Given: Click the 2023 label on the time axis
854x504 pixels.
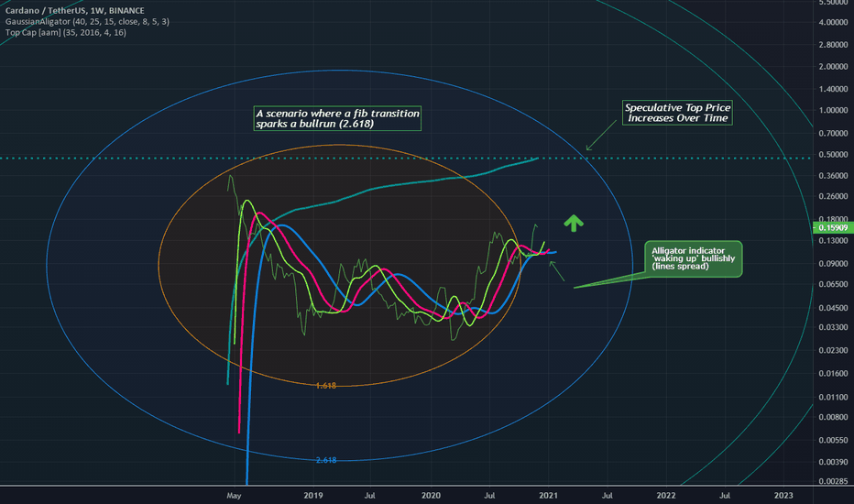Looking at the screenshot, I should pyautogui.click(x=783, y=495).
